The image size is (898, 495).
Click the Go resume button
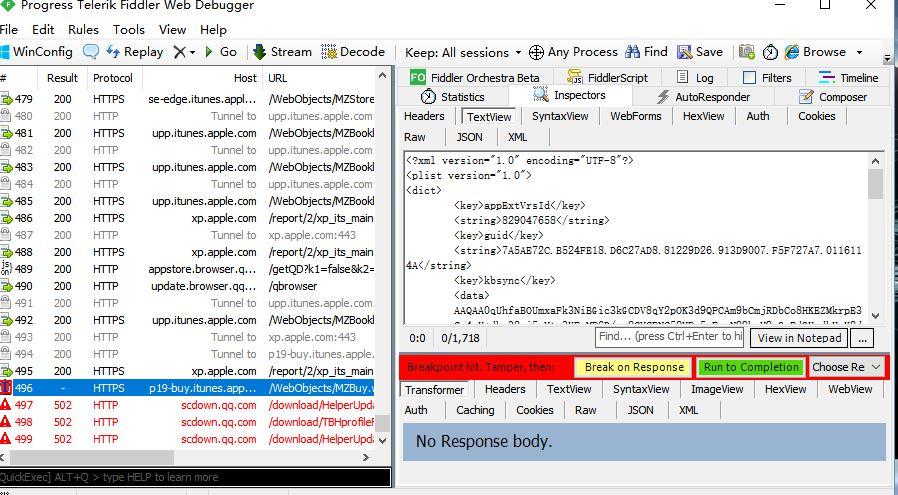coord(221,52)
